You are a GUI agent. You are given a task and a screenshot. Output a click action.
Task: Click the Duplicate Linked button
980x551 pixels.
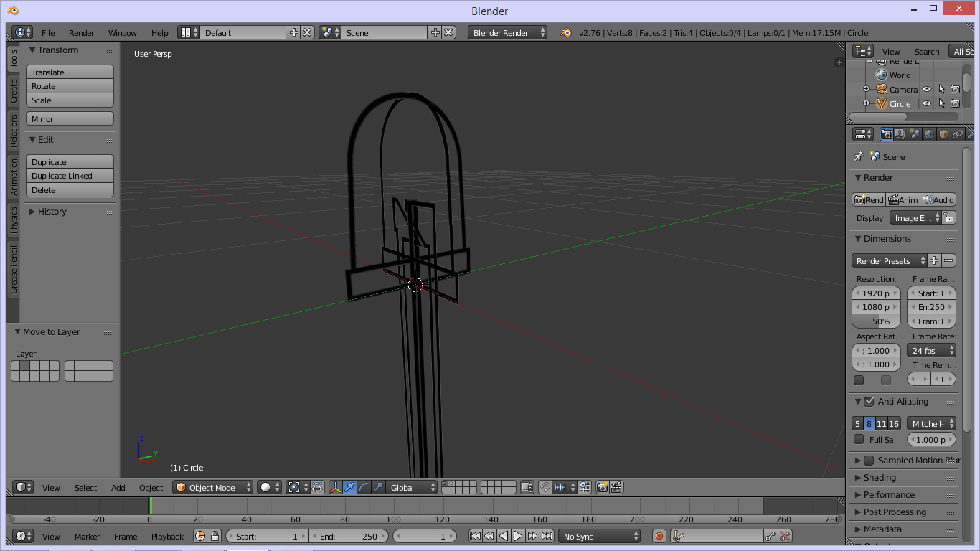click(70, 176)
